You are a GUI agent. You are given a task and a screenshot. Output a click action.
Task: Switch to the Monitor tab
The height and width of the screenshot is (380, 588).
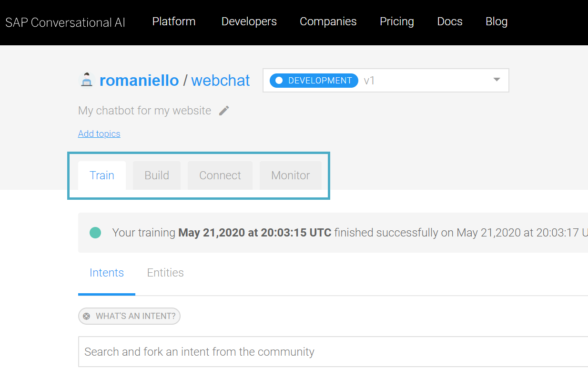(x=291, y=175)
